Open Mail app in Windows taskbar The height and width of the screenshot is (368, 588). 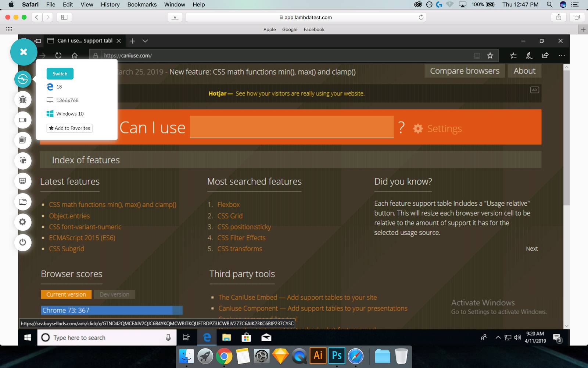266,337
